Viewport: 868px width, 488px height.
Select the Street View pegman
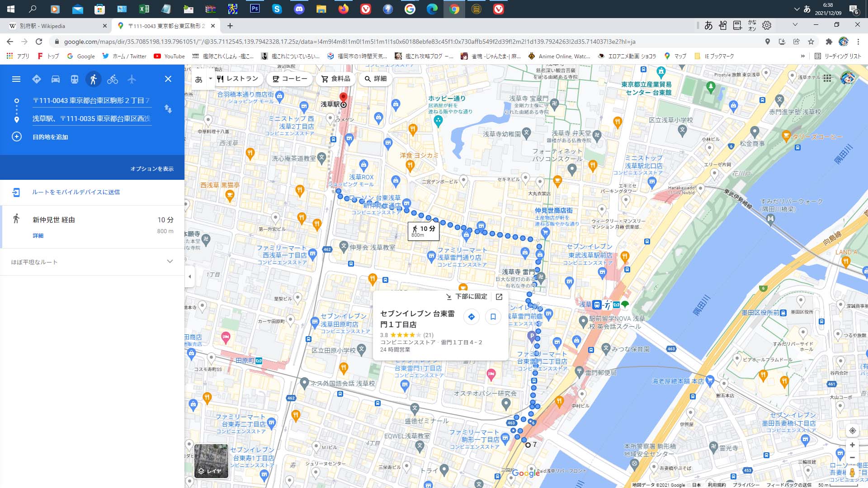(x=852, y=473)
